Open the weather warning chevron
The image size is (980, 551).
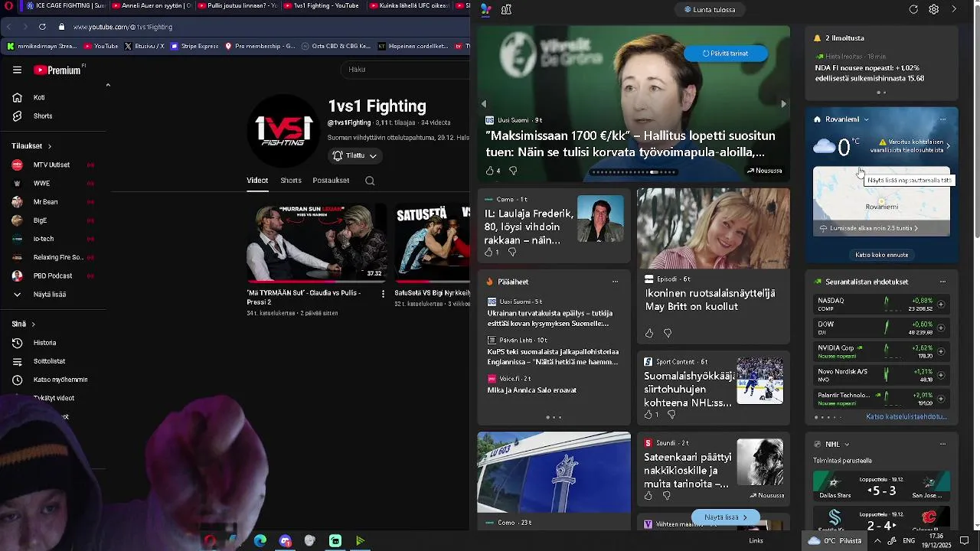point(948,146)
